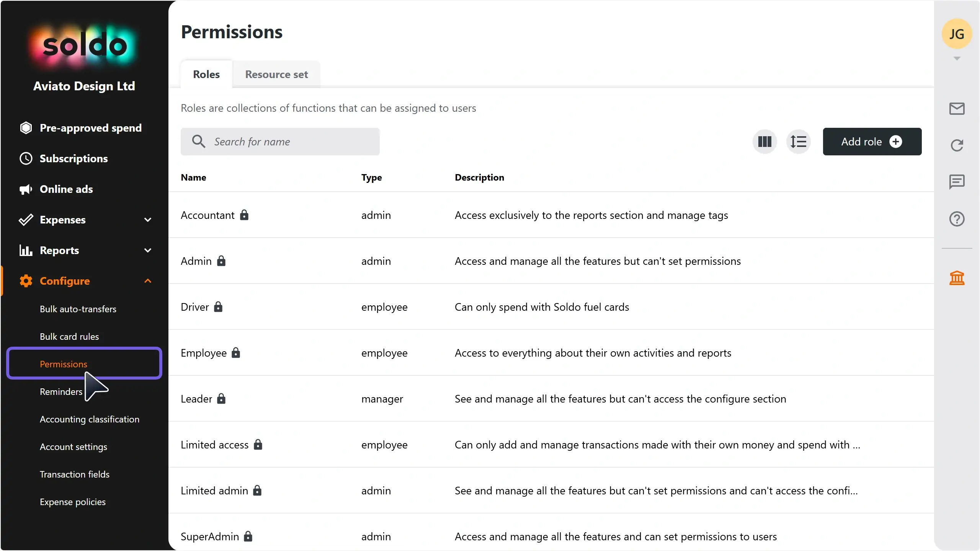Open the Driver role name
Screen dimensions: 980x551
click(x=195, y=307)
